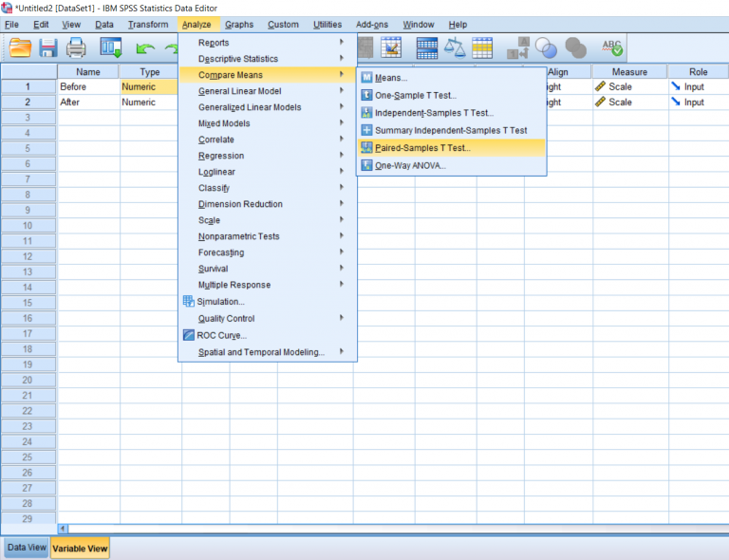Select row header number 2
The image size is (729, 560).
[x=28, y=102]
